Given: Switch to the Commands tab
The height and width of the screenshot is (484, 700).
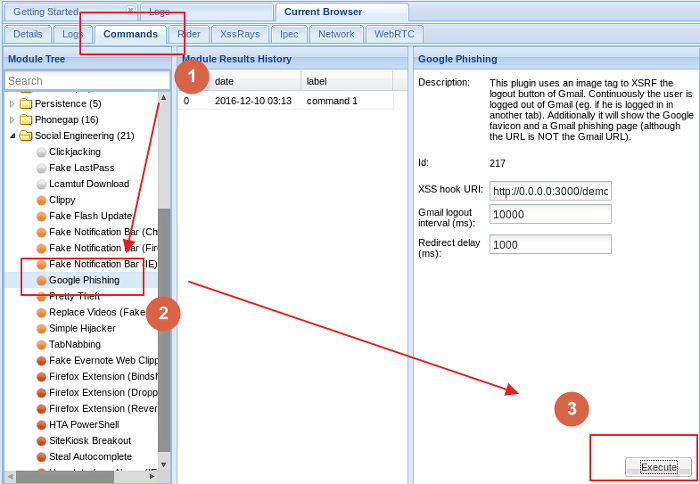Looking at the screenshot, I should coord(130,34).
